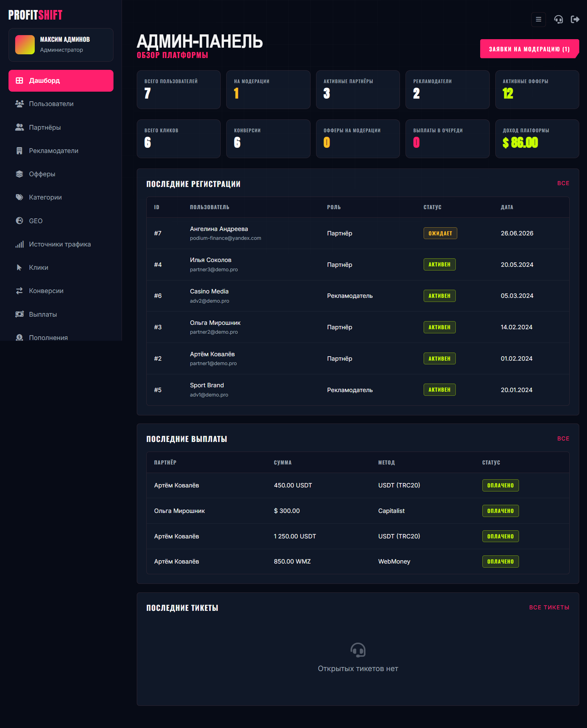
Task: Click the Выплаты в очереди stat card
Action: [448, 139]
